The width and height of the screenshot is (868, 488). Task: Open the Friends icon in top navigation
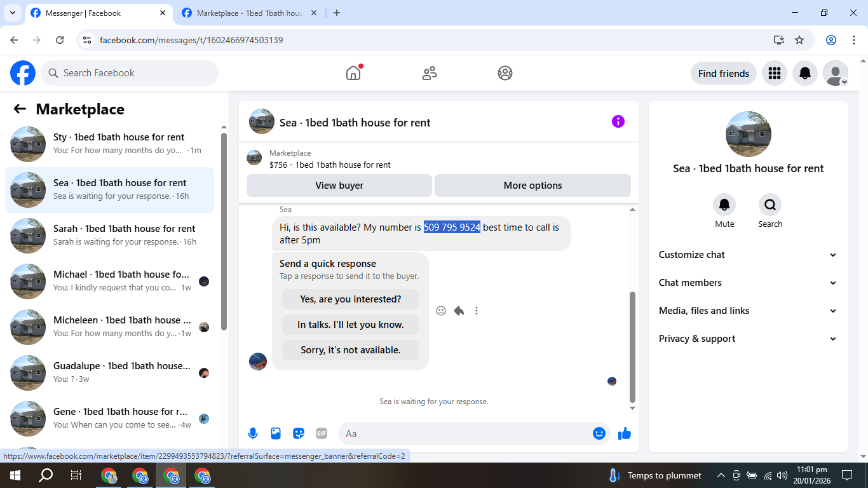pyautogui.click(x=430, y=73)
